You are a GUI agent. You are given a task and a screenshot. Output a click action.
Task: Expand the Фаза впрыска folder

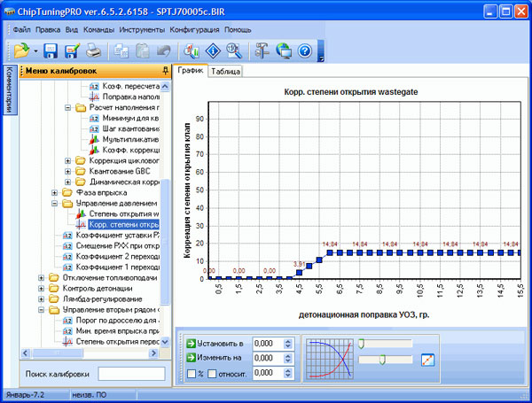55,192
